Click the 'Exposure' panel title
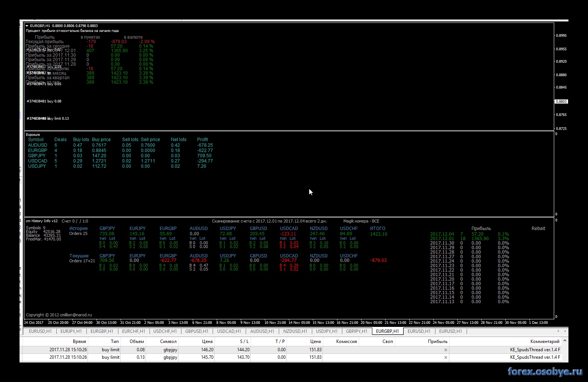 (x=33, y=135)
